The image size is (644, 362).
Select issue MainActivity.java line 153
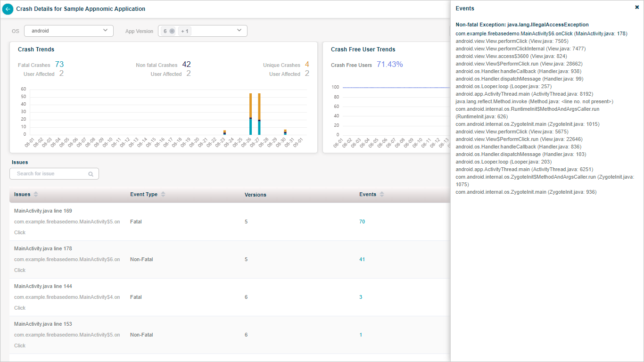click(x=43, y=324)
